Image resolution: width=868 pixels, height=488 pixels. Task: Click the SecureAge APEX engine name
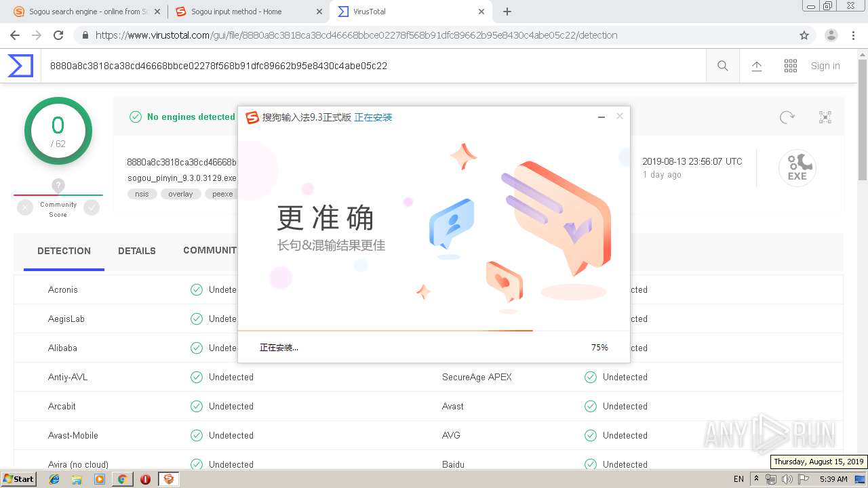(477, 377)
